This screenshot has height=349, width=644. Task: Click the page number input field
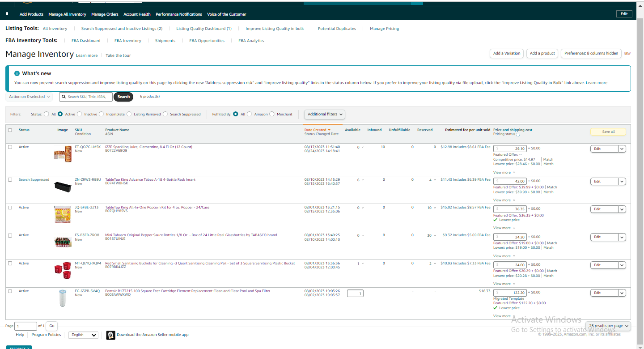pyautogui.click(x=26, y=327)
